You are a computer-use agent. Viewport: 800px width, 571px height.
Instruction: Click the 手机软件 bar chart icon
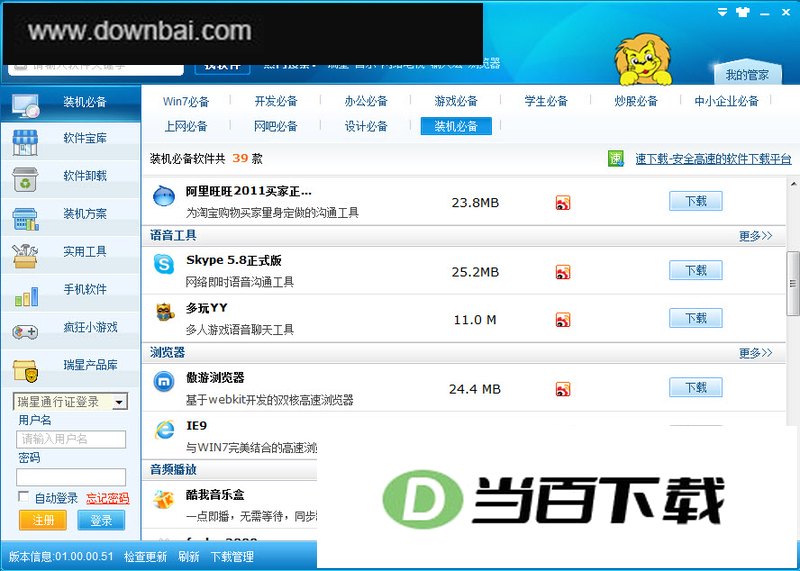(x=26, y=296)
